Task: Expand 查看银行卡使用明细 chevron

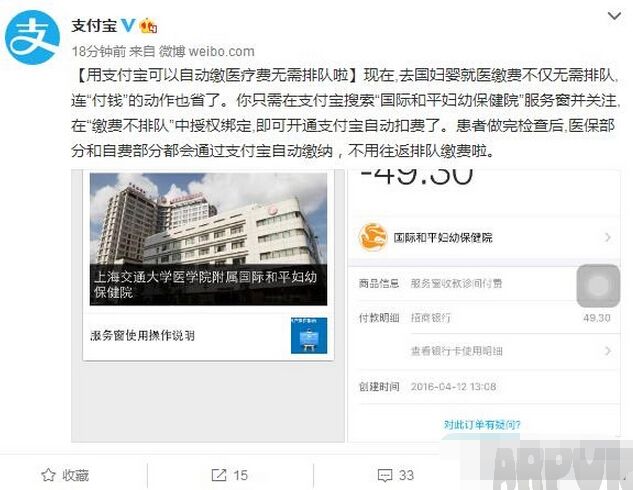Action: click(608, 351)
